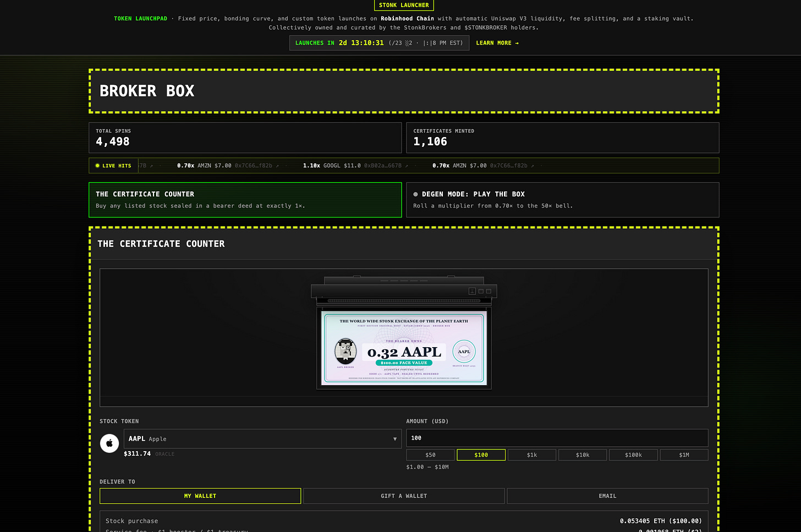Open the Stock Token AAPL Apple dropdown
The width and height of the screenshot is (801, 532).
click(x=262, y=439)
